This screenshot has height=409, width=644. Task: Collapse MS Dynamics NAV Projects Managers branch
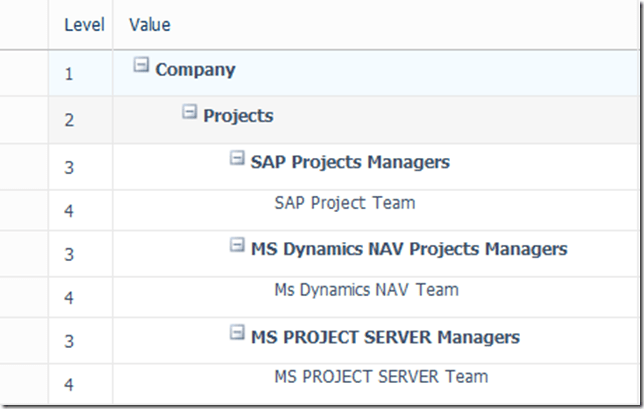pyautogui.click(x=237, y=245)
